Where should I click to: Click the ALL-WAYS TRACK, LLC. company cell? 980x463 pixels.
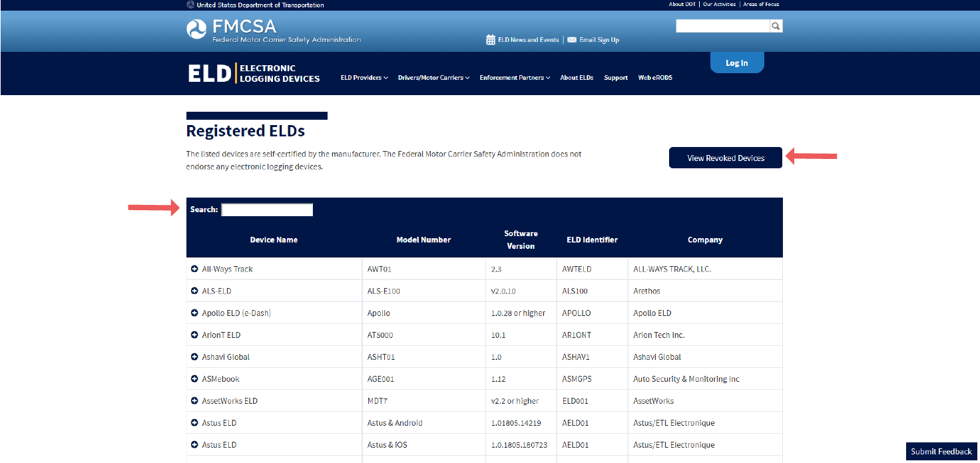point(705,269)
